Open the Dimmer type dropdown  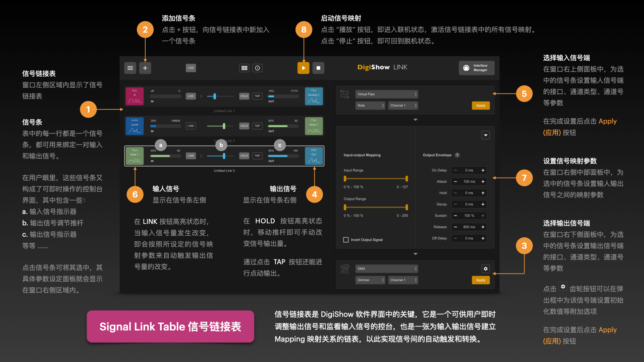point(370,280)
